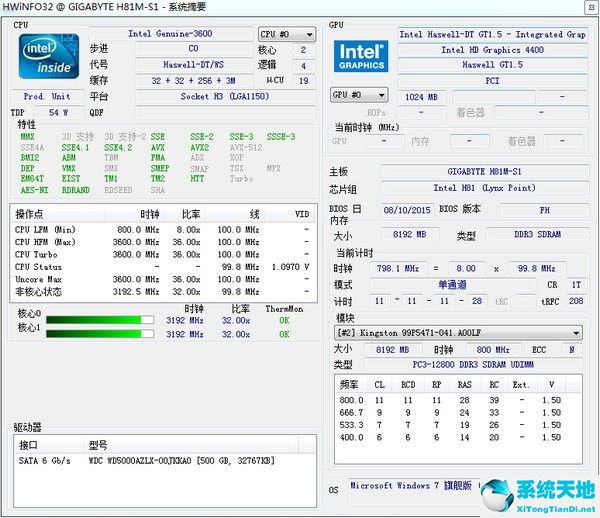Click the Haswell GT1.5 GPU codename field
This screenshot has height=518, width=600.
click(492, 65)
